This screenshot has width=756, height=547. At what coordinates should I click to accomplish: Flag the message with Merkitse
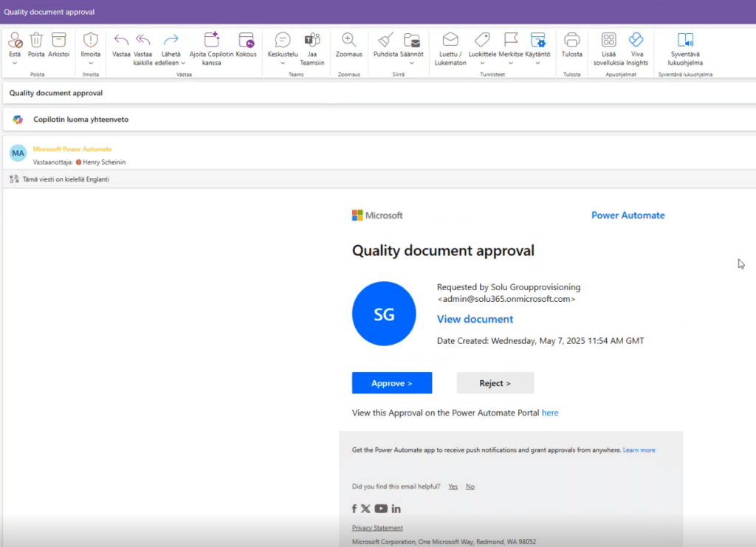pos(511,40)
